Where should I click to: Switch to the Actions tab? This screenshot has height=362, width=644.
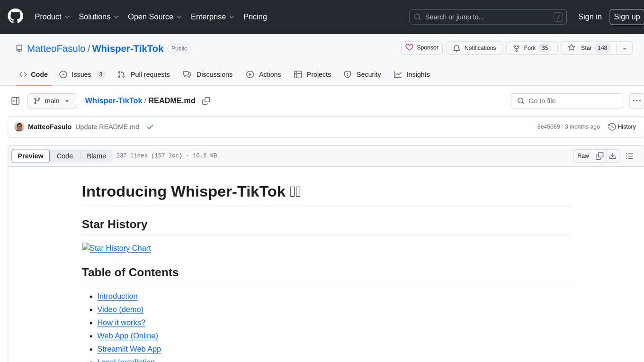pyautogui.click(x=264, y=74)
